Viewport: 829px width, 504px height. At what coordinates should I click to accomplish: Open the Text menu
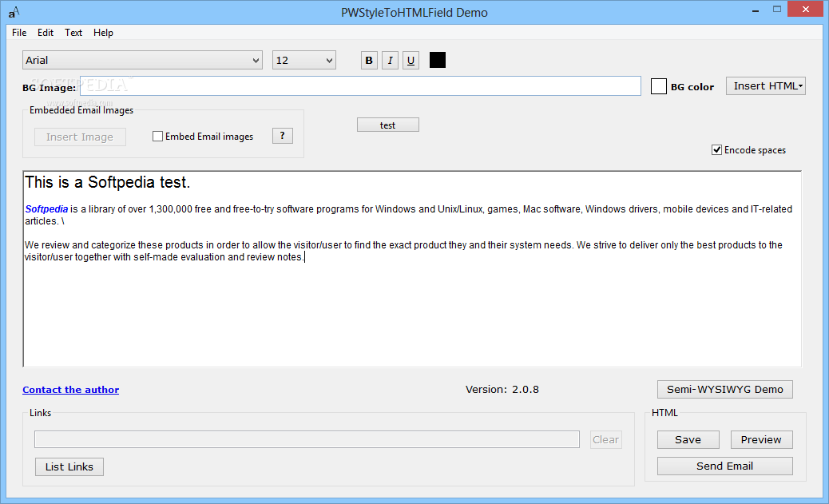pyautogui.click(x=73, y=33)
